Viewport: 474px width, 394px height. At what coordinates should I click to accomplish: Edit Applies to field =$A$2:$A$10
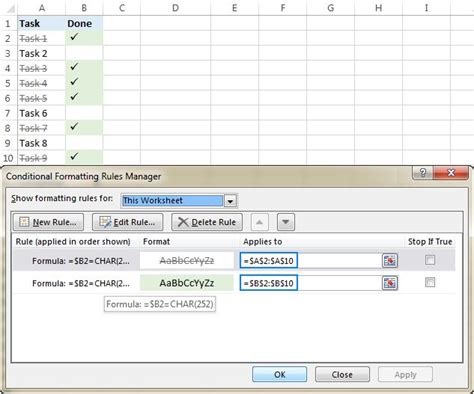pos(311,260)
